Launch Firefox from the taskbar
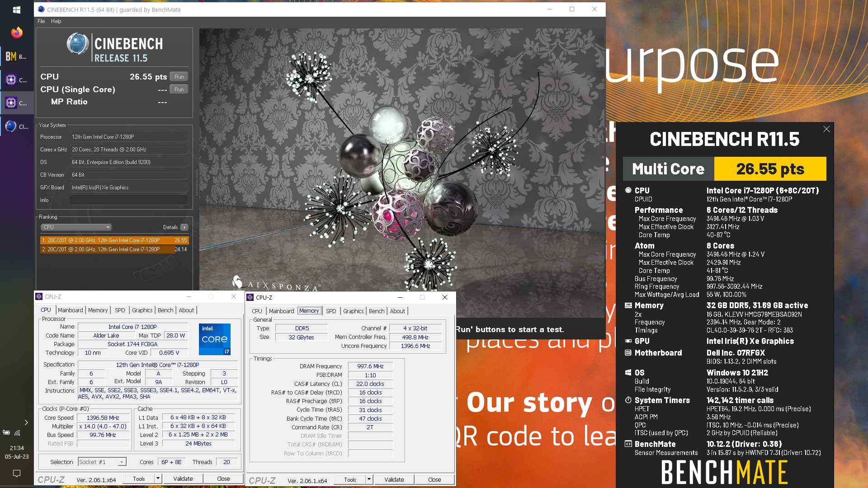 17,33
